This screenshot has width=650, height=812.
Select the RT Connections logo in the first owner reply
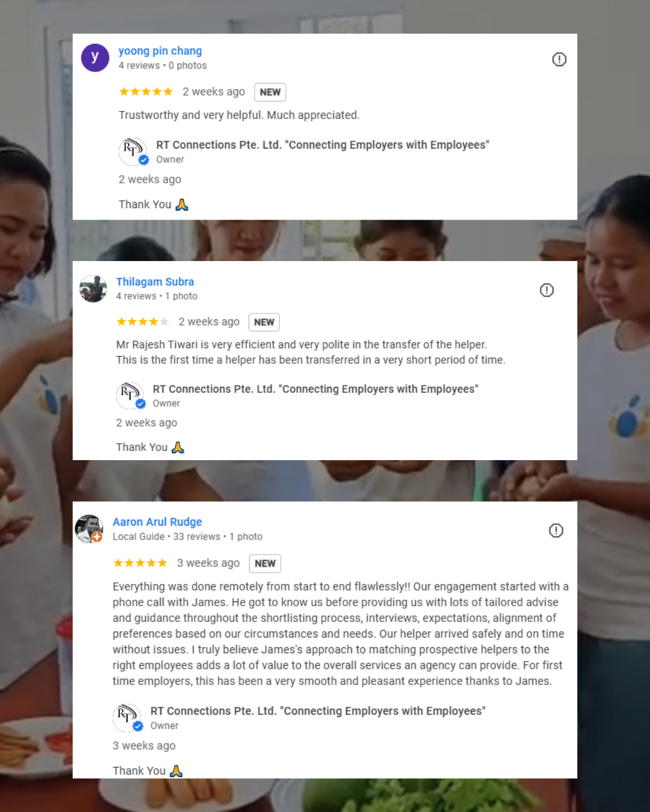coord(133,152)
